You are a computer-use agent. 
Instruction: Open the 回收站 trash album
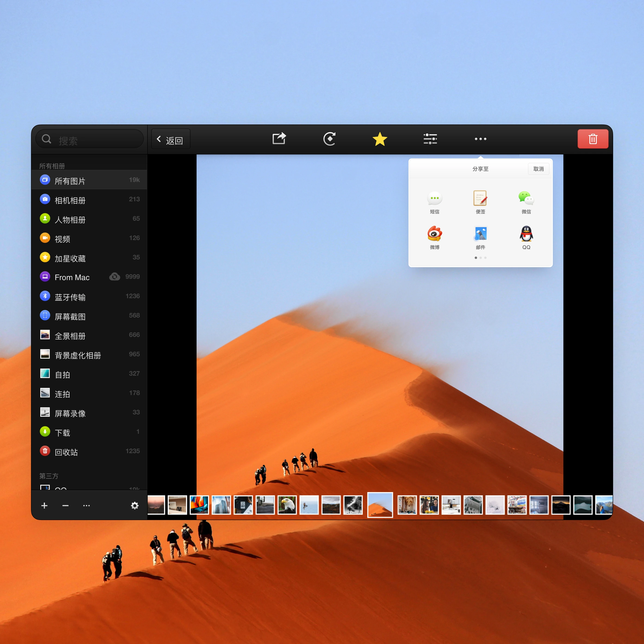(x=89, y=451)
